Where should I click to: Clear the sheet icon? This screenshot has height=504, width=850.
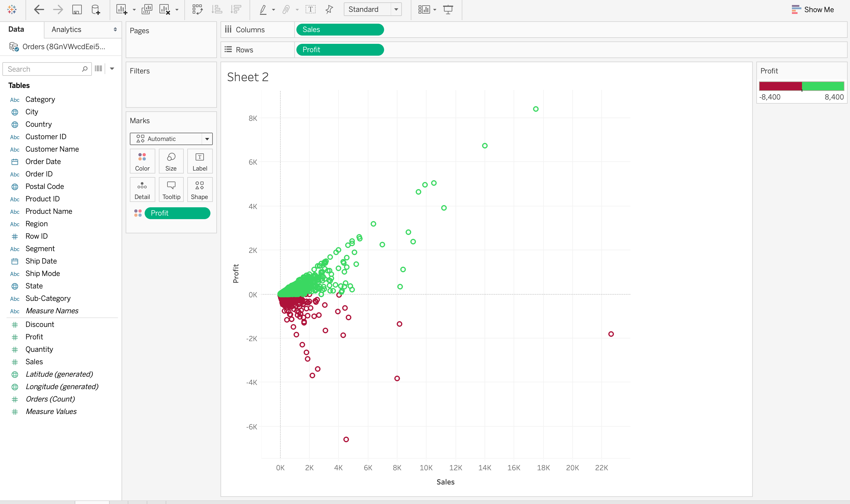pos(165,9)
